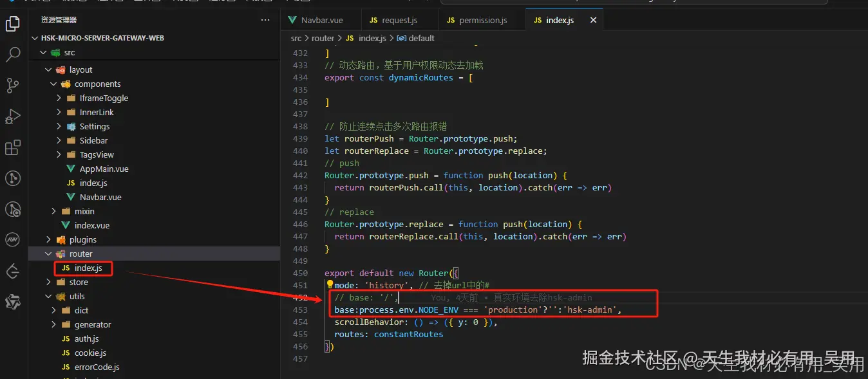Viewport: 868px width, 379px height.
Task: Expand the store folder
Action: click(48, 282)
